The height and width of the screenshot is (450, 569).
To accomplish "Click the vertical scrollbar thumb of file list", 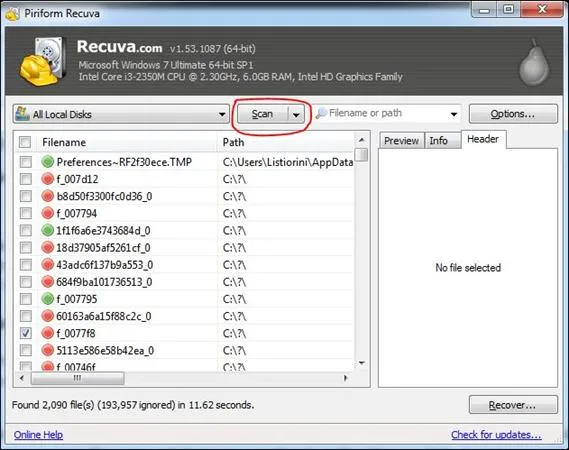I will pyautogui.click(x=361, y=155).
